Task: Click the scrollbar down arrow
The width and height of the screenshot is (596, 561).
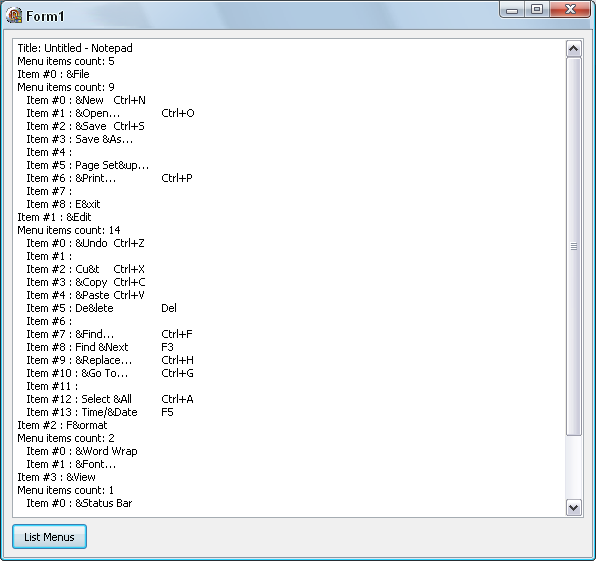Action: [x=574, y=507]
